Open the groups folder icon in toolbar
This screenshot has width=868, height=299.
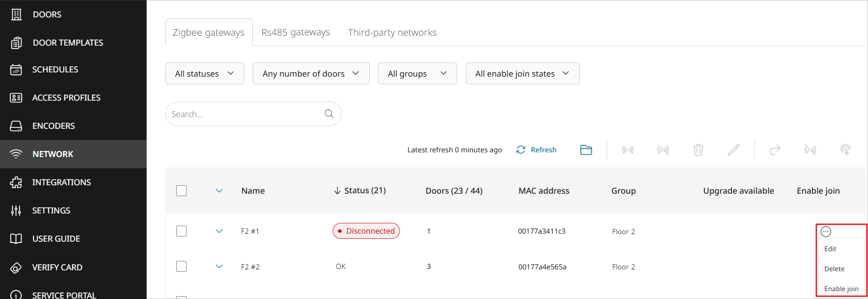pos(586,150)
